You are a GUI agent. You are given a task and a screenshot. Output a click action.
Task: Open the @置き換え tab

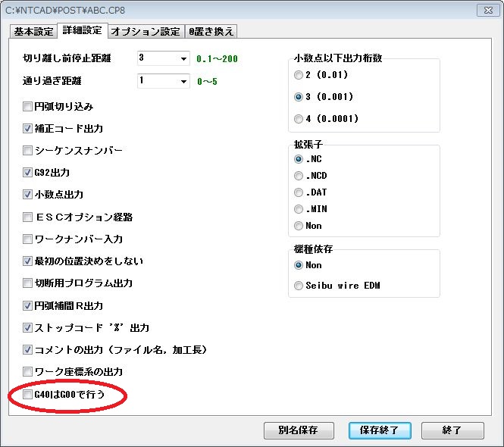coord(211,32)
